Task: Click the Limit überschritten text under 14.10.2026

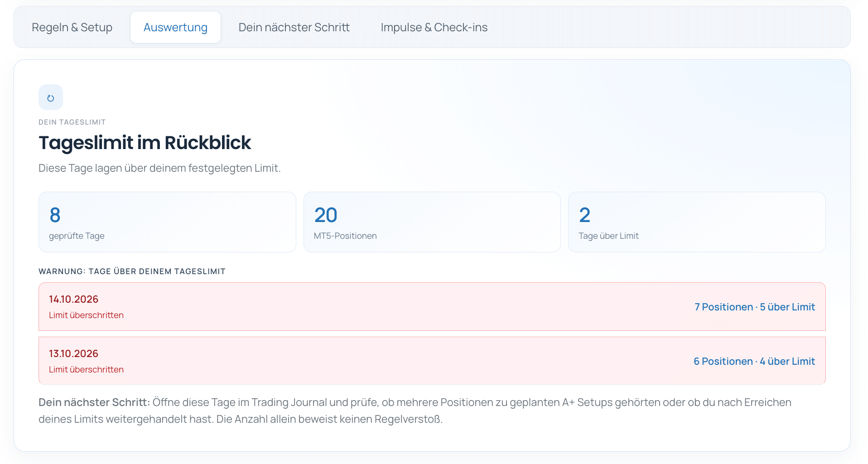Action: pyautogui.click(x=86, y=315)
